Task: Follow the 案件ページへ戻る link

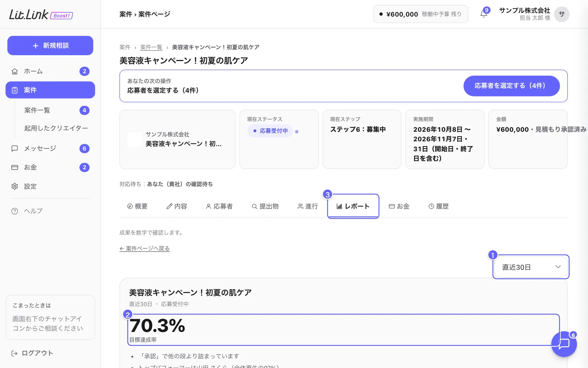Action: pos(144,249)
